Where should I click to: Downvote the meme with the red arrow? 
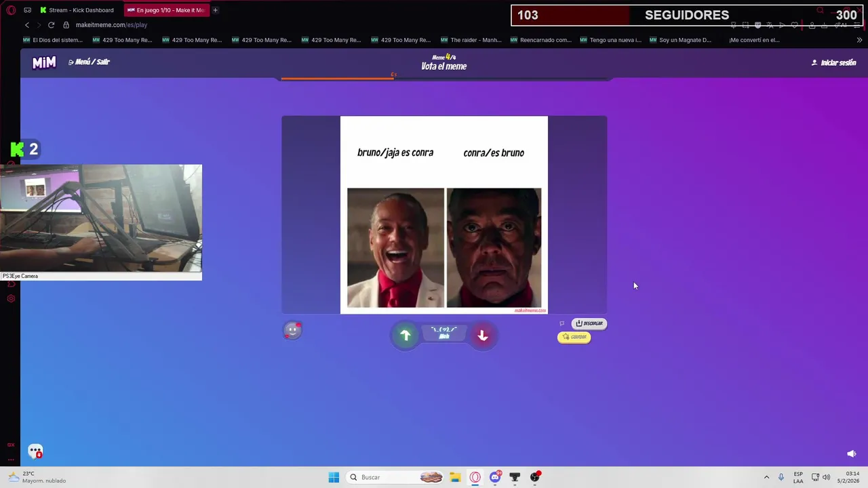coord(482,335)
